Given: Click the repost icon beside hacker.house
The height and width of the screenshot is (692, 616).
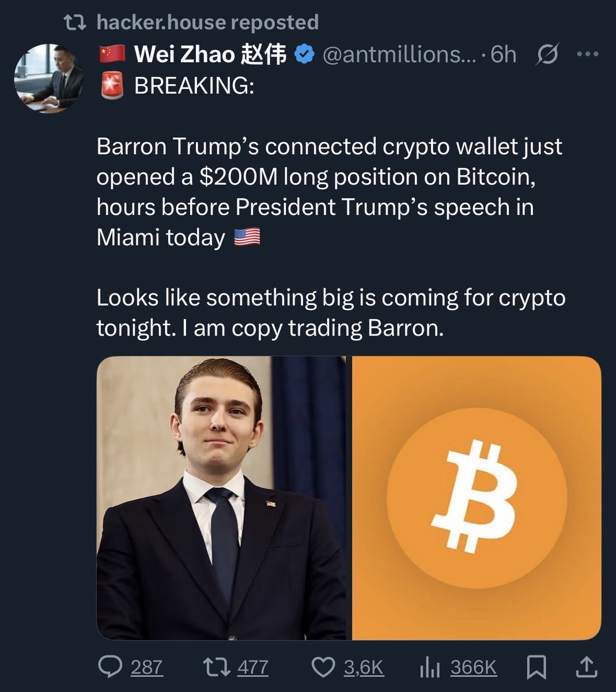Looking at the screenshot, I should coord(74,22).
